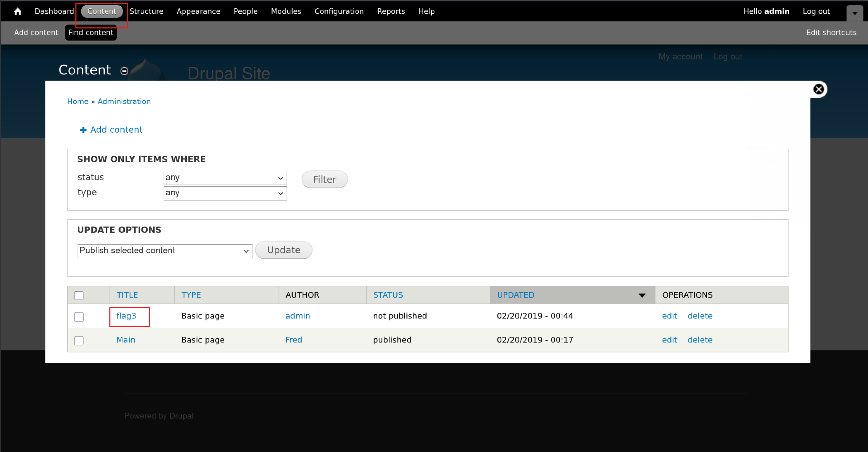
Task: Open the status filter dropdown
Action: point(225,178)
